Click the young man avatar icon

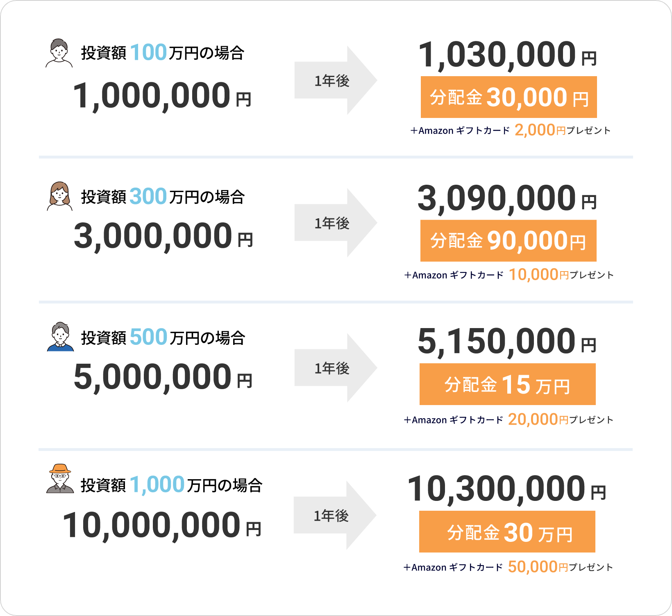click(x=59, y=53)
